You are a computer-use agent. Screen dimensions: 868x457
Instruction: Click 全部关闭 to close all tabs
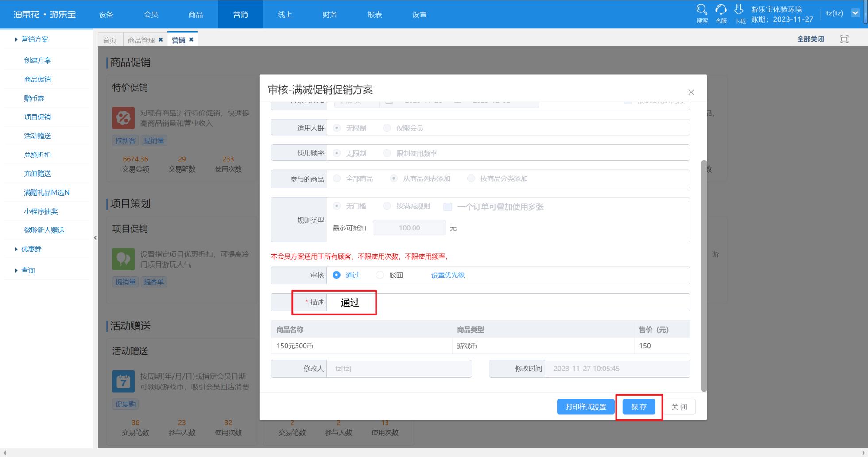click(810, 39)
